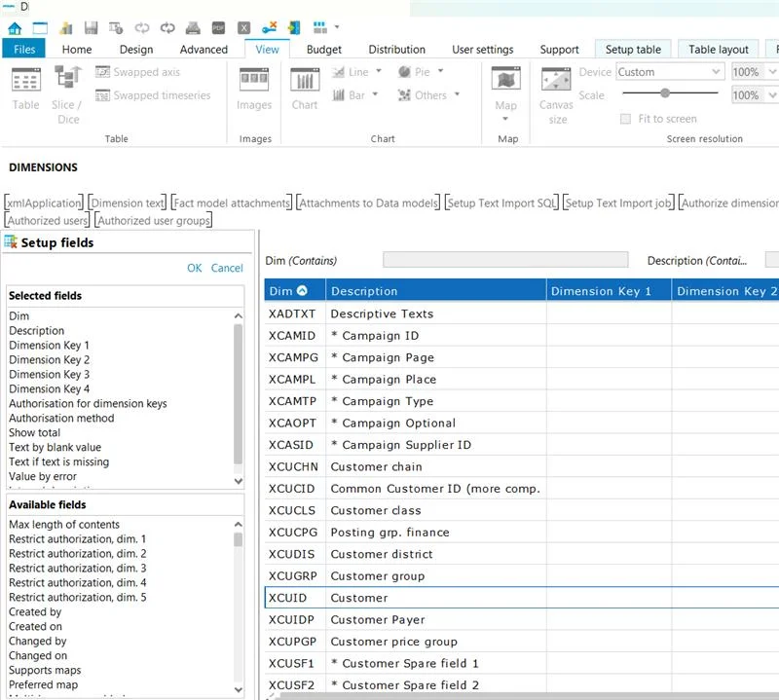Select Created by in Available fields
Screen dimensions: 779x700
pos(35,612)
